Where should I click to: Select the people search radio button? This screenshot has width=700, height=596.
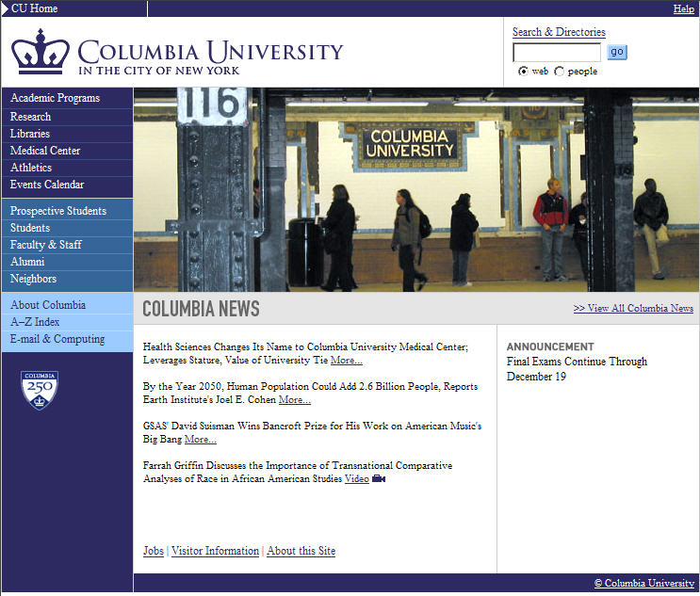click(x=559, y=71)
